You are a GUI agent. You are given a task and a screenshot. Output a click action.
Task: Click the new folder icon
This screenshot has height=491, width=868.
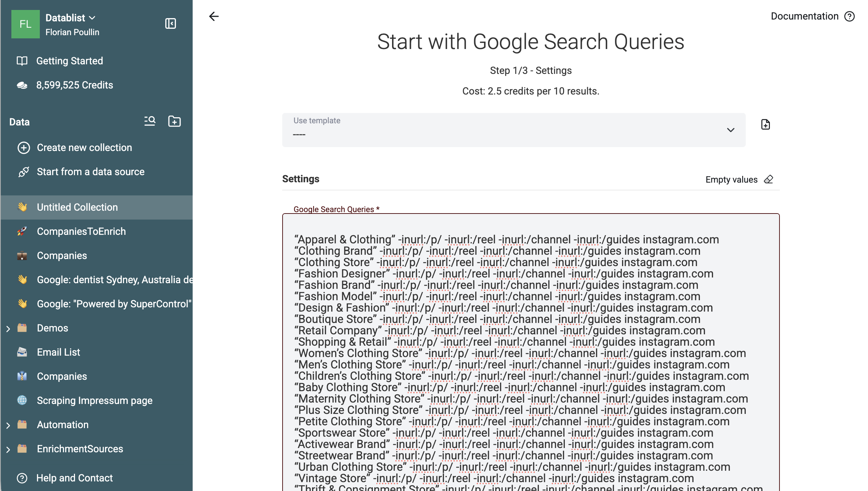click(174, 121)
